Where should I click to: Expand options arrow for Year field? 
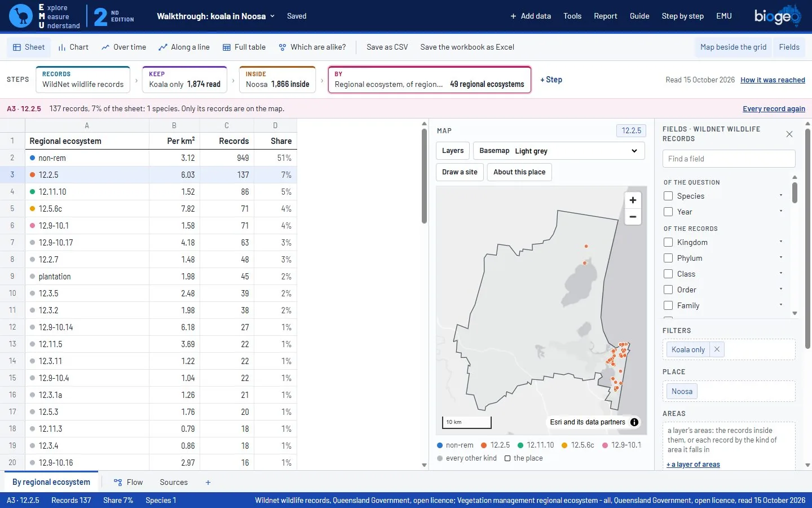coord(781,212)
